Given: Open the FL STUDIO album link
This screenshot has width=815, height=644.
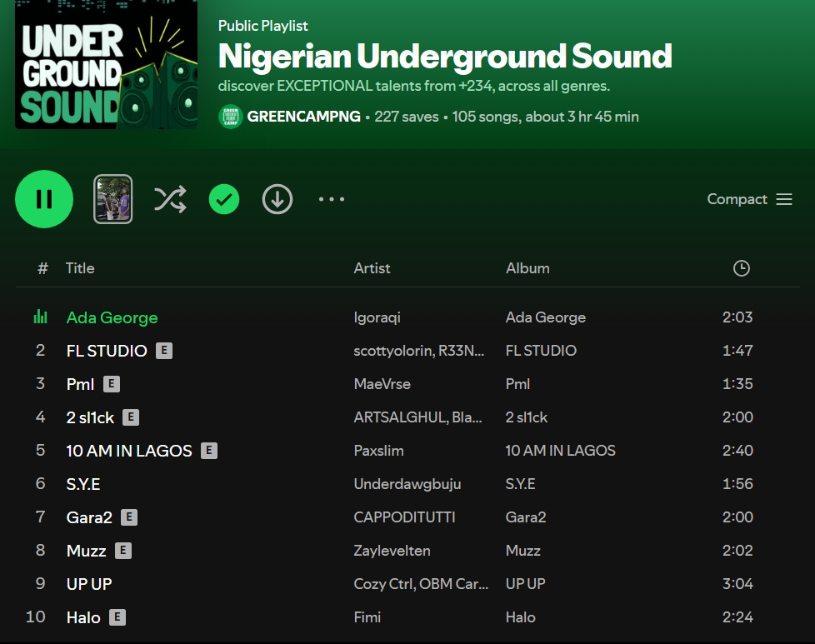Looking at the screenshot, I should 541,351.
